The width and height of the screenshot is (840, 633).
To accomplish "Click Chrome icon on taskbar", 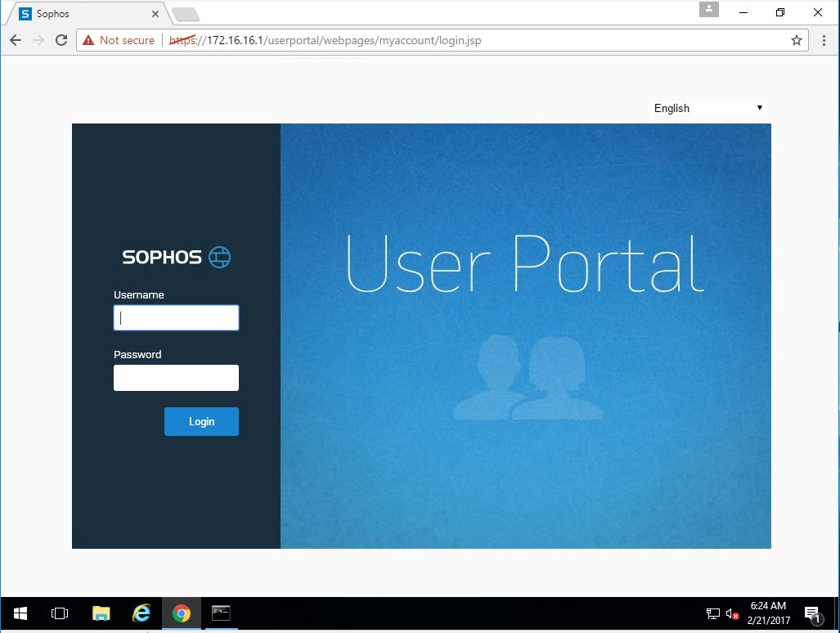I will 182,613.
